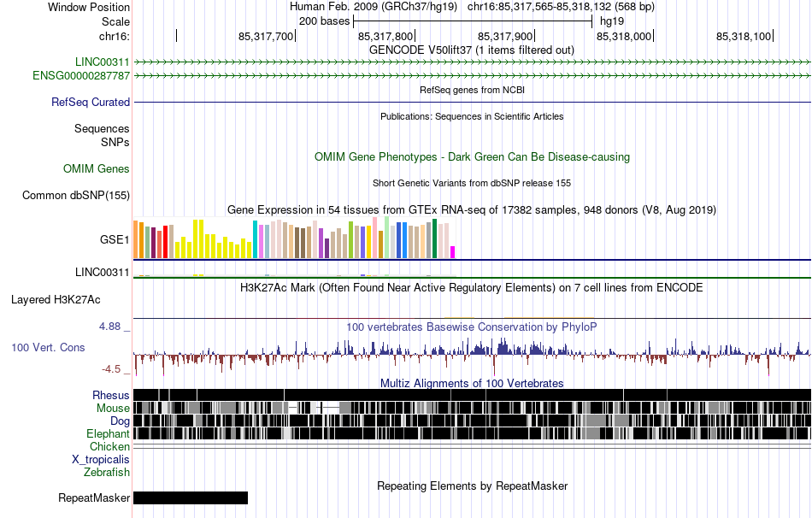Select the Zebrafish alignment row label
This screenshot has width=812, height=518.
(x=107, y=473)
